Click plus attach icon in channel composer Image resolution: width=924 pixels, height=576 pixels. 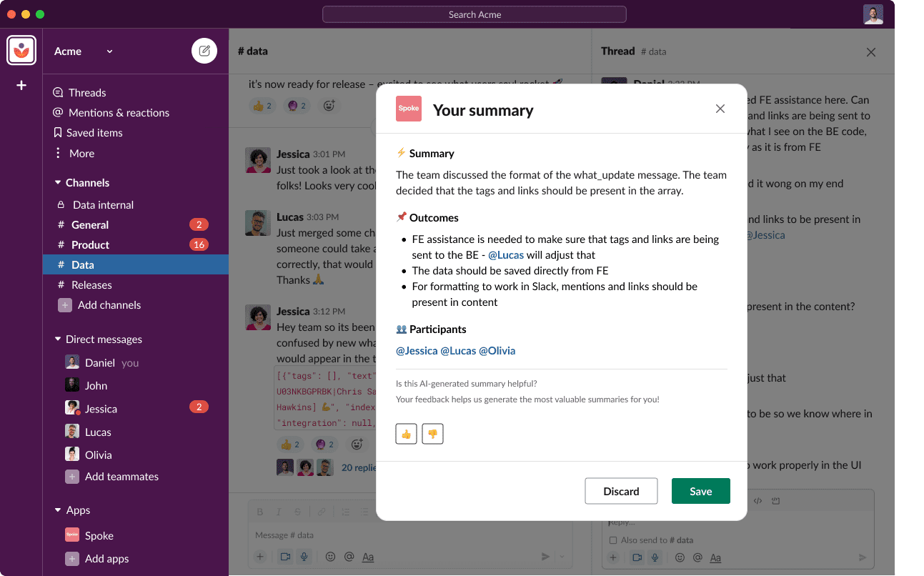260,557
